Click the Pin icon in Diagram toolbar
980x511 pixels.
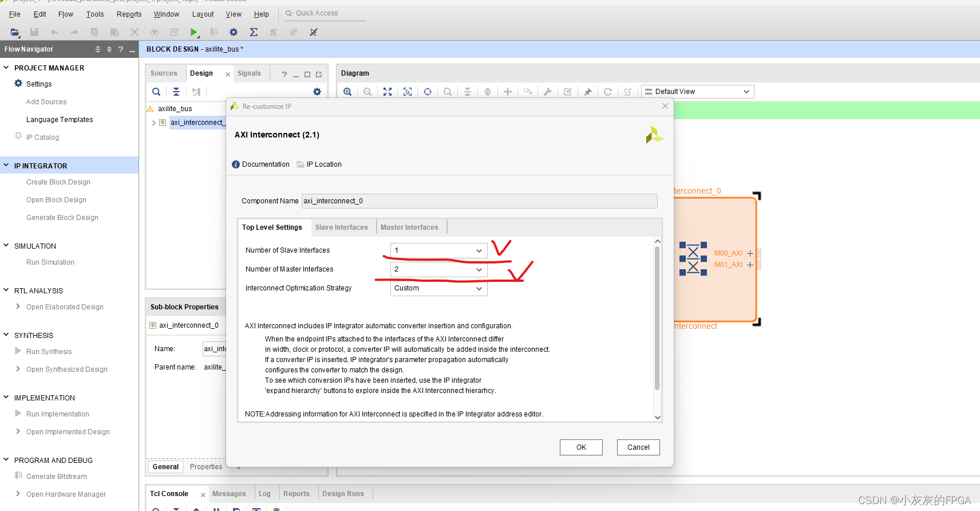pos(588,92)
